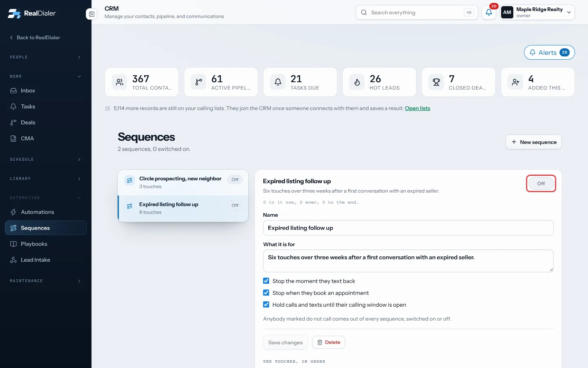Click the Circle prospecting sequence icon
Image resolution: width=588 pixels, height=368 pixels.
pos(129,180)
